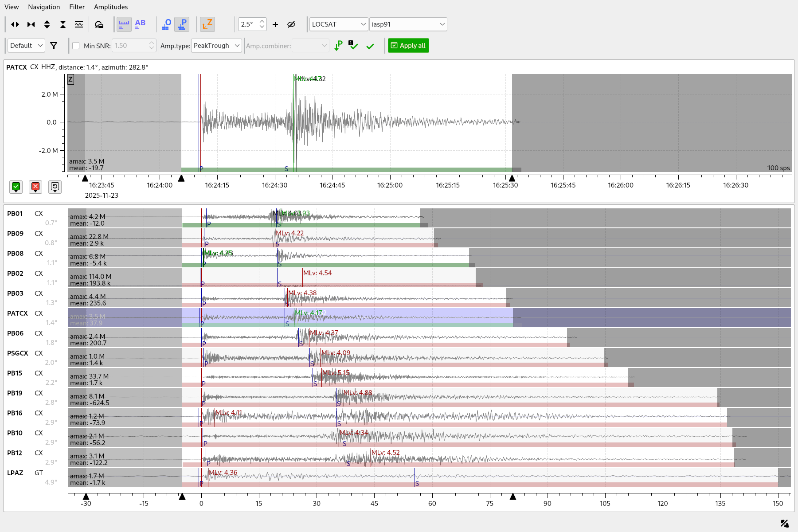Click the orange Z component icon
This screenshot has width=798, height=532.
[207, 24]
